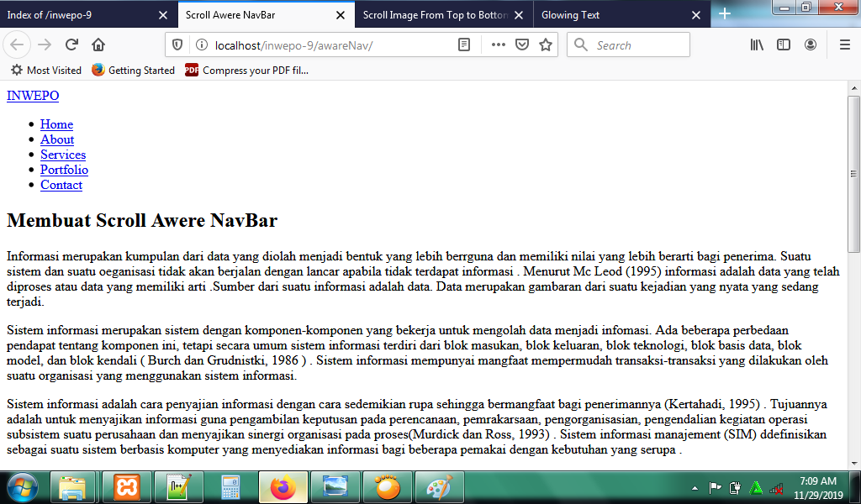
Task: Click the page scrollbar down arrow
Action: 853,462
